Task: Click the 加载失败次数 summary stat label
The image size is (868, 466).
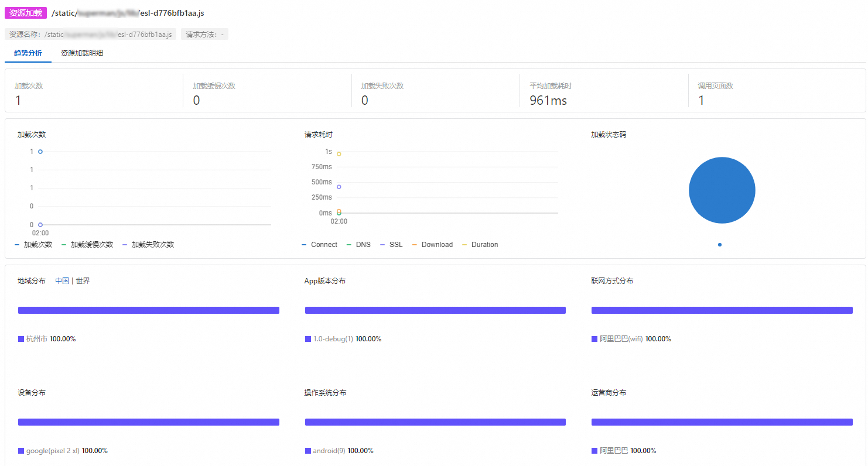Action: [x=382, y=86]
